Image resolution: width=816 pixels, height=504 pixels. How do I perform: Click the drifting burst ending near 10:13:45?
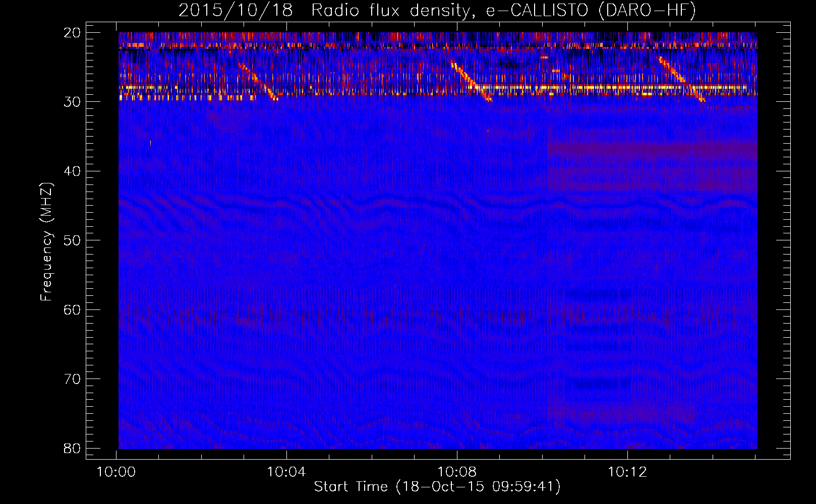pos(681,79)
